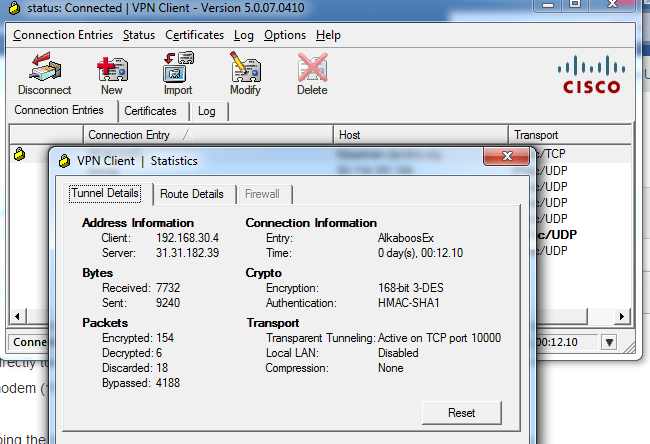Sort by the Transport column header
Image resolution: width=650 pixels, height=444 pixels.
tap(570, 135)
